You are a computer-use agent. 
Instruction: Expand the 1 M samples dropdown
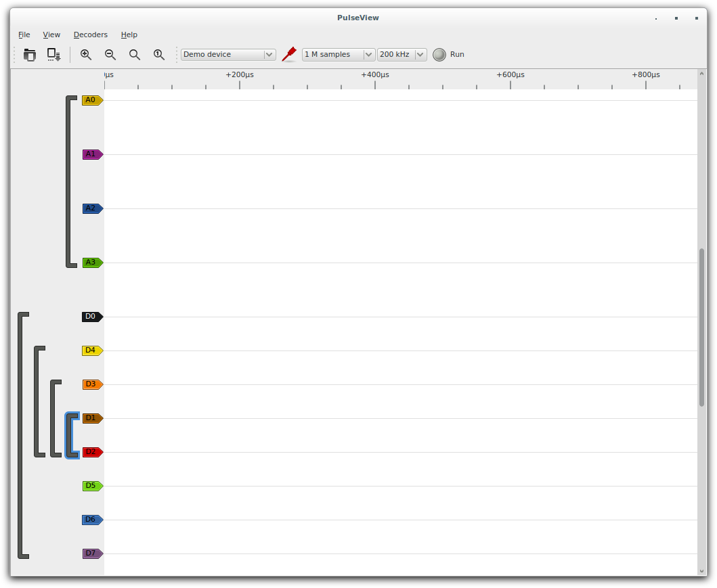(338, 55)
